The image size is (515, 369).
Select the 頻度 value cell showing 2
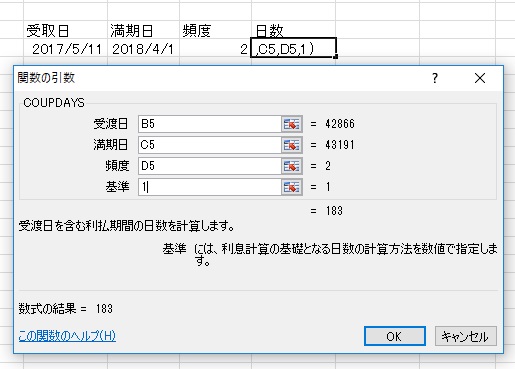[215, 49]
